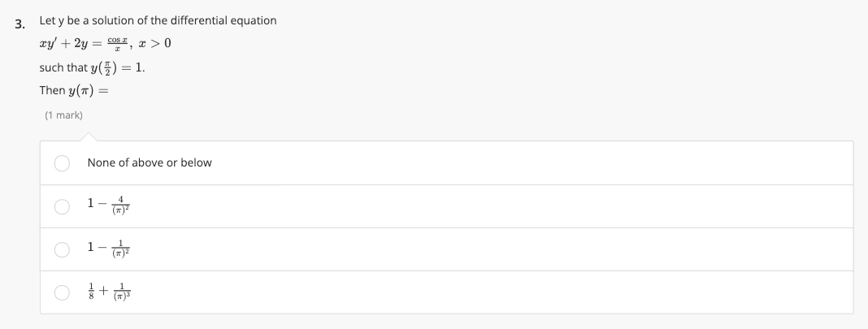
Task: Click the "None of above or below" option text
Action: click(149, 163)
